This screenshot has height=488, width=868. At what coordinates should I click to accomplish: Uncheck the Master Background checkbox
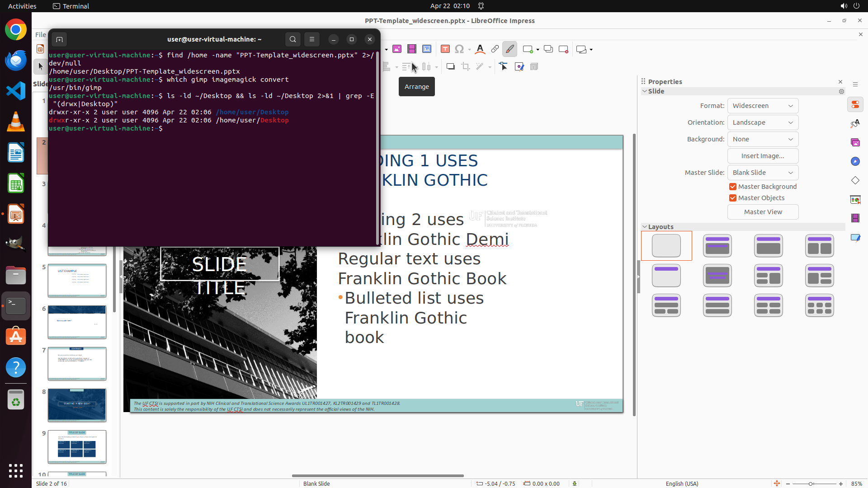point(733,187)
